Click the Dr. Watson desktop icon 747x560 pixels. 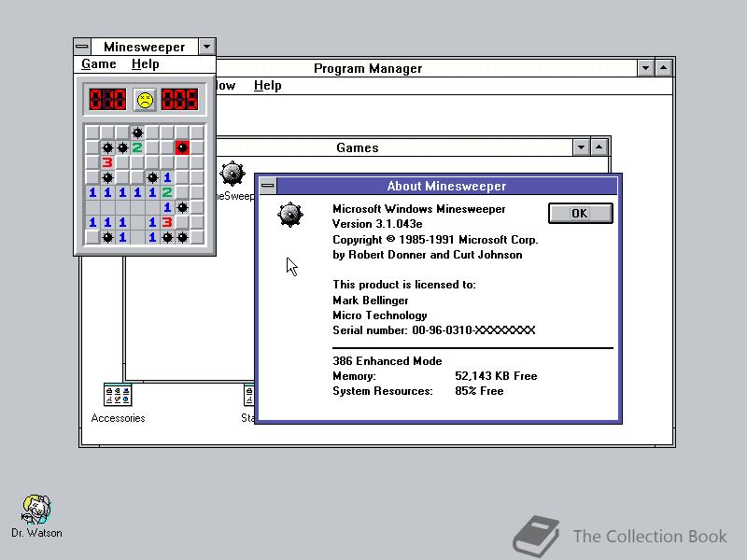click(36, 509)
